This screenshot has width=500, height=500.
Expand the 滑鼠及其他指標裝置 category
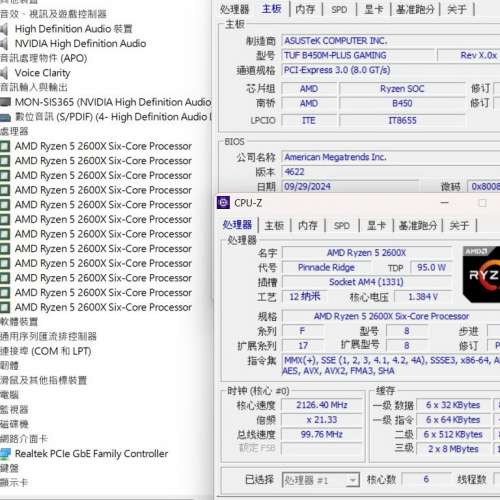[x=43, y=380]
